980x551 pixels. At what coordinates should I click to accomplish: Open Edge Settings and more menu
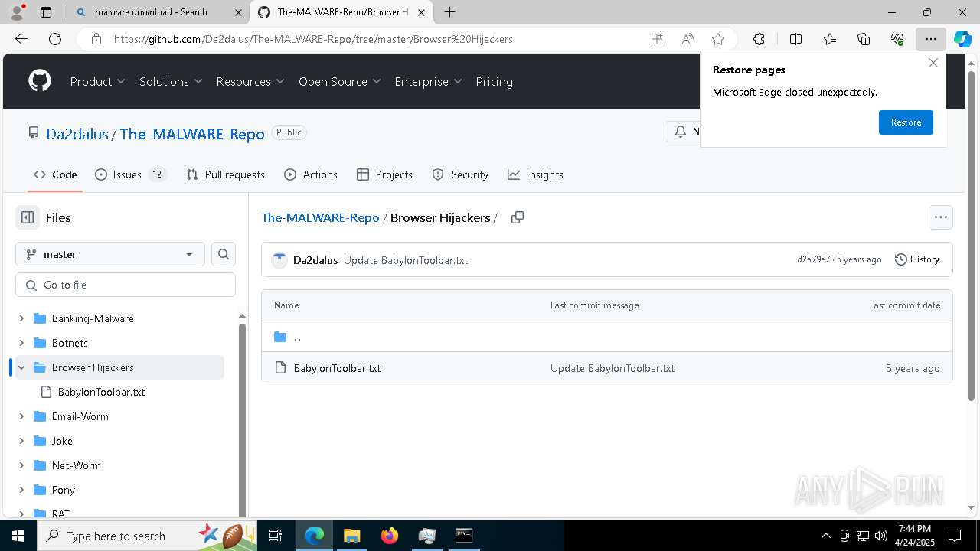(931, 39)
